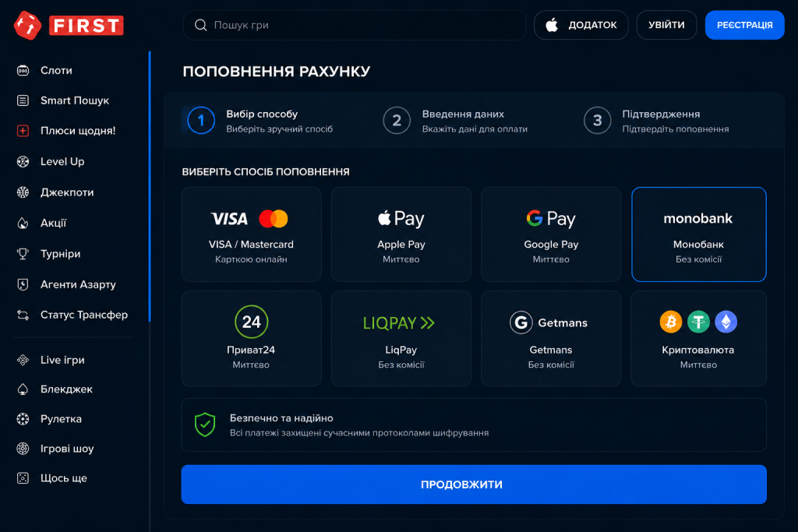Choose LiqPay payment method
Screen dimensions: 798x532
[401, 338]
